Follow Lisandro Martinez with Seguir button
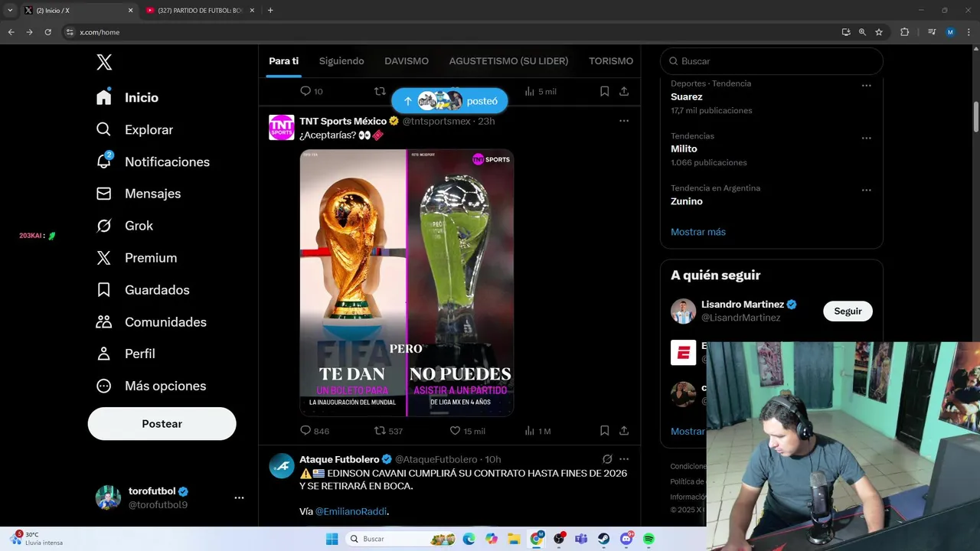980x551 pixels. (848, 311)
